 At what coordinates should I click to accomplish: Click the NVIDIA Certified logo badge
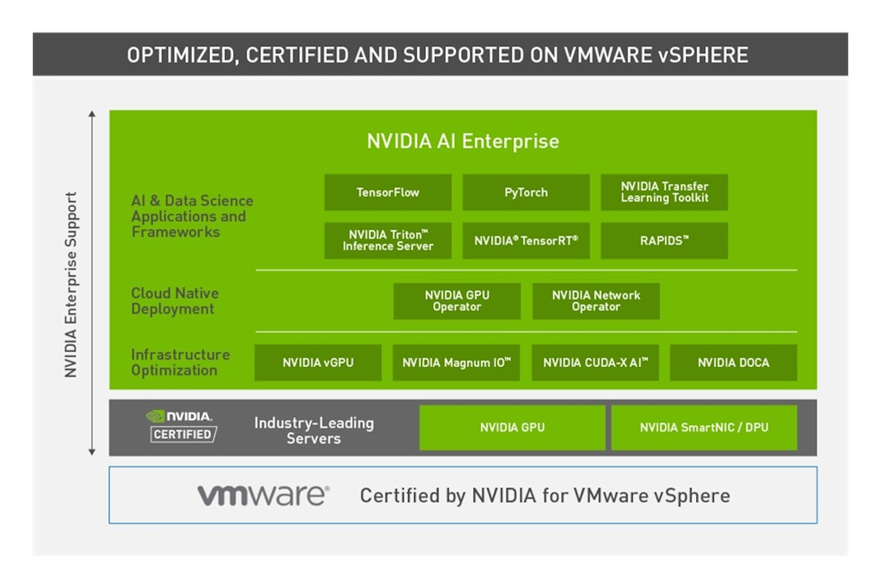tap(182, 426)
